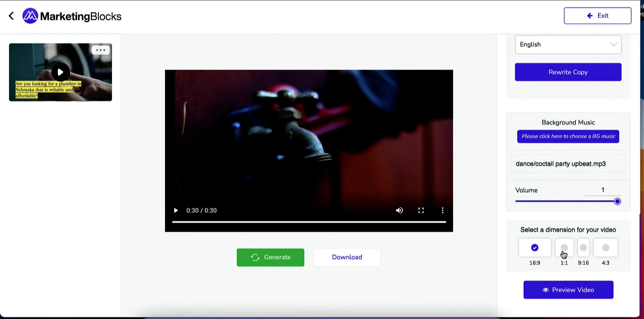This screenshot has height=319, width=644.
Task: Play the scene thumbnail preview
Action: pyautogui.click(x=60, y=72)
